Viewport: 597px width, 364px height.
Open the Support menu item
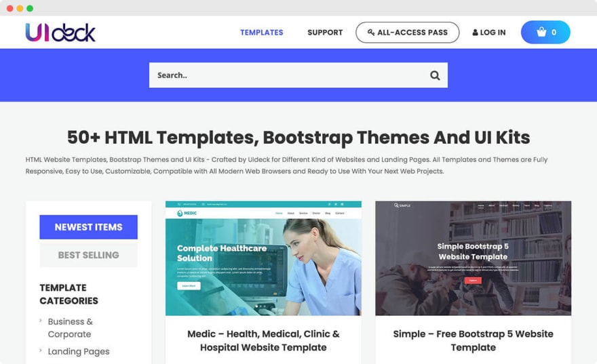pos(325,33)
